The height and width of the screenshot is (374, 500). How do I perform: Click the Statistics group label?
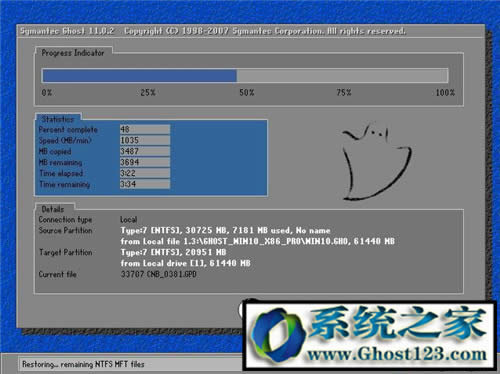(x=58, y=119)
